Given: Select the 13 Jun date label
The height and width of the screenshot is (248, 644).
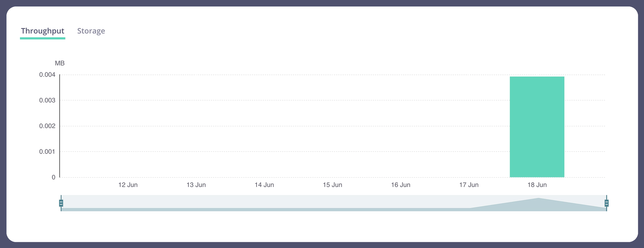Looking at the screenshot, I should click(196, 185).
